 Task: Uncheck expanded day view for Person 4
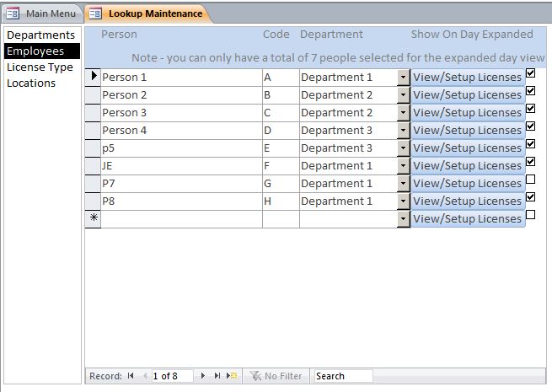[531, 126]
